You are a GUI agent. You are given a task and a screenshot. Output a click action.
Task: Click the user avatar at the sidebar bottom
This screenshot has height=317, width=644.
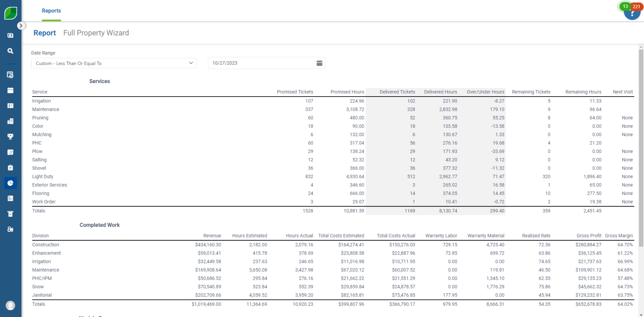pyautogui.click(x=11, y=305)
